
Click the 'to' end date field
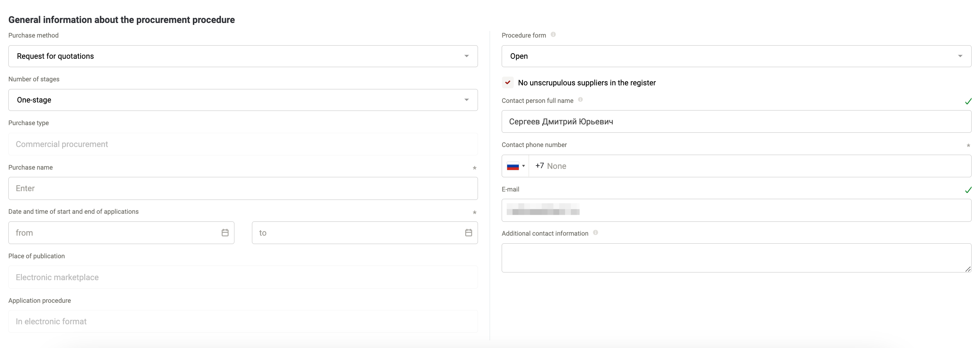[x=365, y=233]
